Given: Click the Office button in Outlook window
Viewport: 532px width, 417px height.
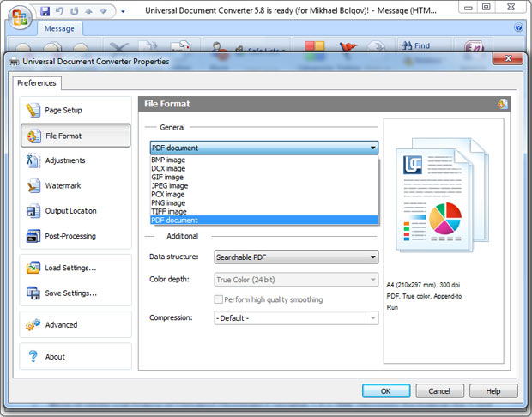Looking at the screenshot, I should (x=20, y=17).
